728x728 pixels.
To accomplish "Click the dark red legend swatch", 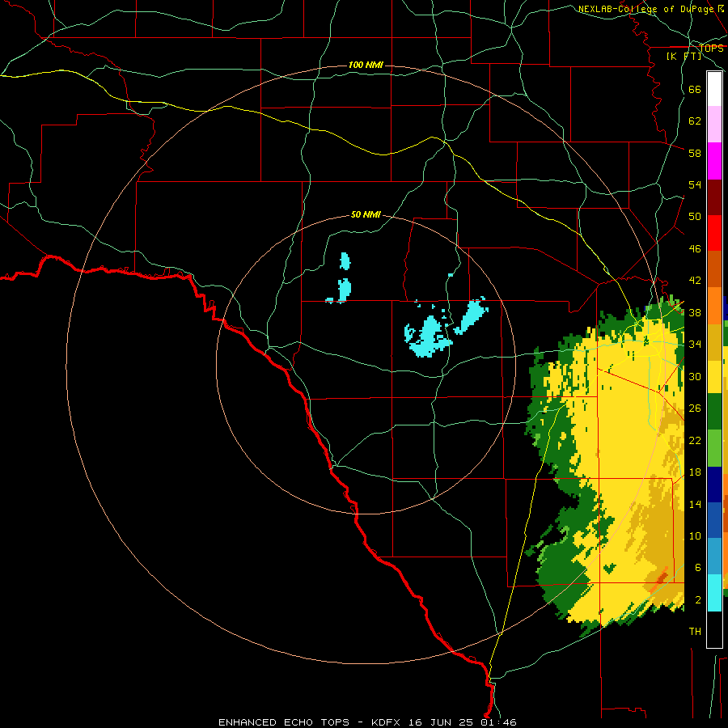I will 714,197.
